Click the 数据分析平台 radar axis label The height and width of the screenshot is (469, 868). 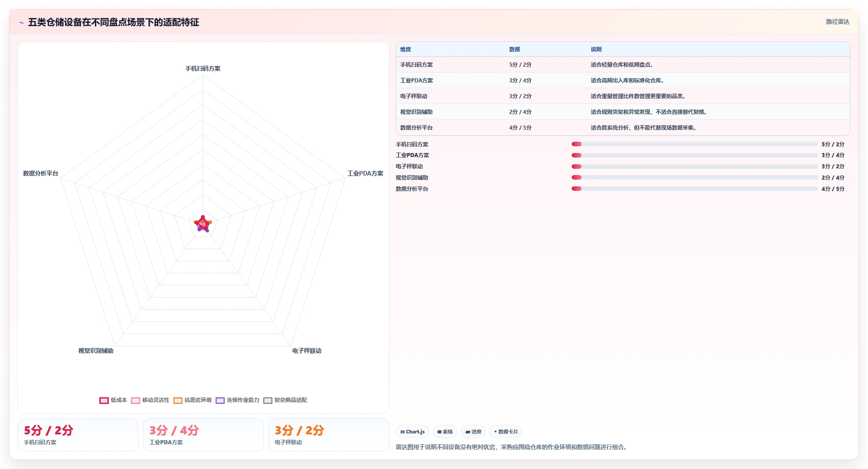41,173
